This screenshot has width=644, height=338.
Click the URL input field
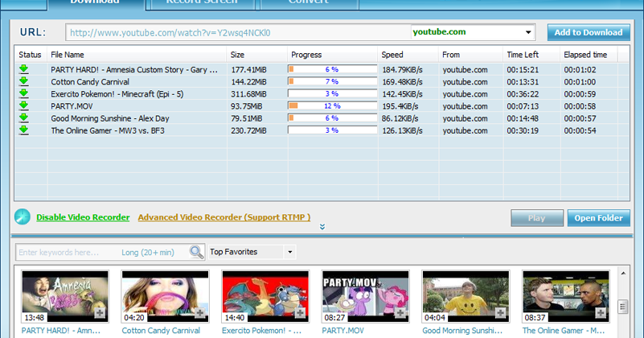pyautogui.click(x=238, y=32)
